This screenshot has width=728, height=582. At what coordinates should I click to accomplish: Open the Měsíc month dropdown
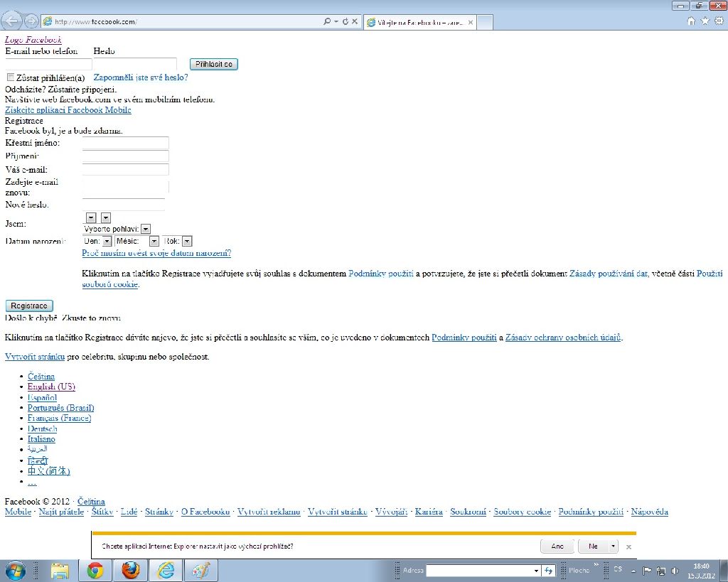pos(154,242)
